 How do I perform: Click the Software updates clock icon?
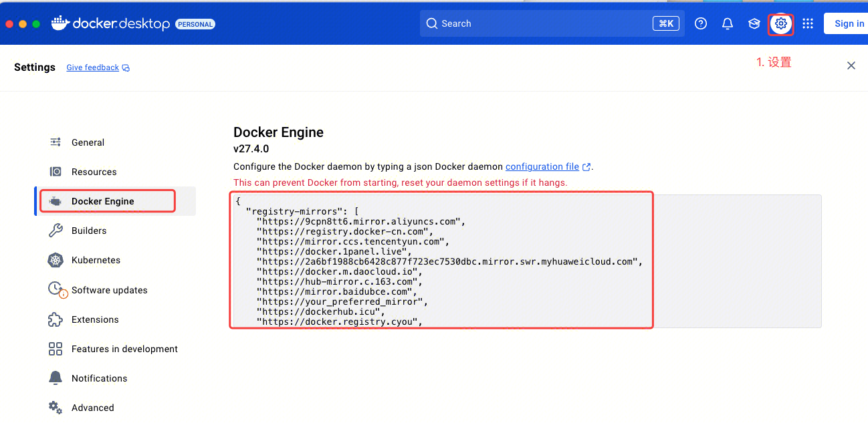56,289
